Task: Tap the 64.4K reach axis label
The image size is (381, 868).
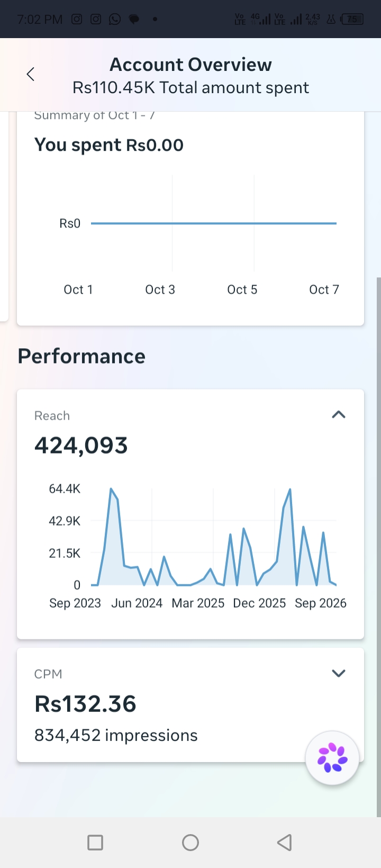Action: point(65,489)
